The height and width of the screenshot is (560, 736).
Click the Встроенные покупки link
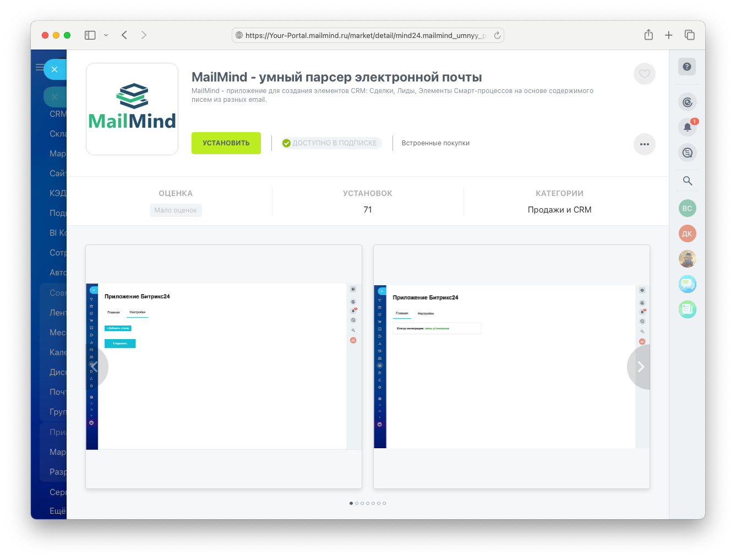(x=435, y=143)
